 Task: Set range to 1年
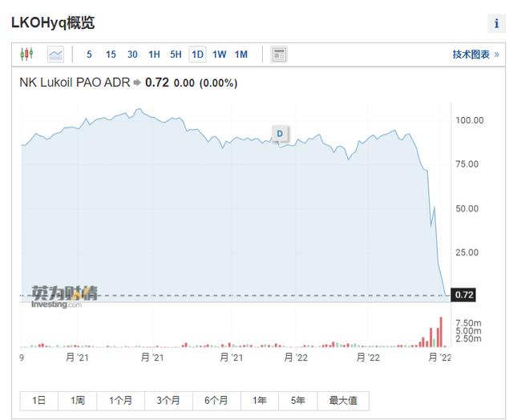(260, 401)
